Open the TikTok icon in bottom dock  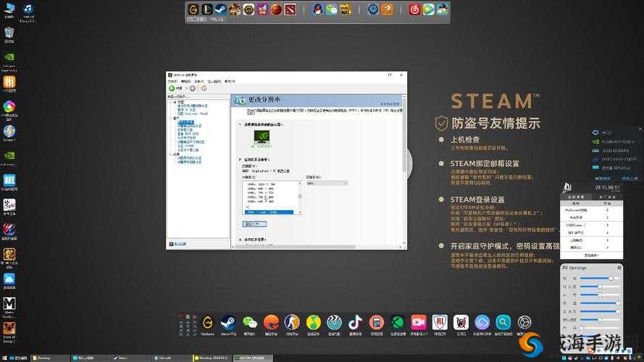coord(355,323)
